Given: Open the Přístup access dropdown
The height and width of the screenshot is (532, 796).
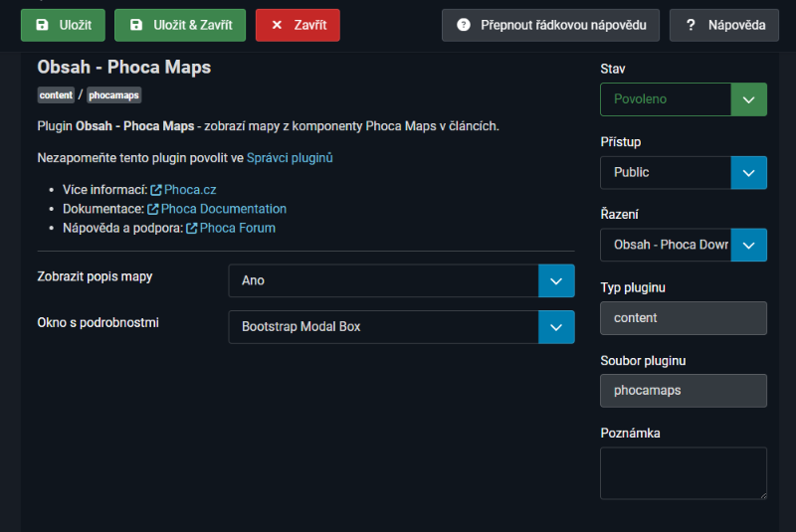Looking at the screenshot, I should point(684,172).
